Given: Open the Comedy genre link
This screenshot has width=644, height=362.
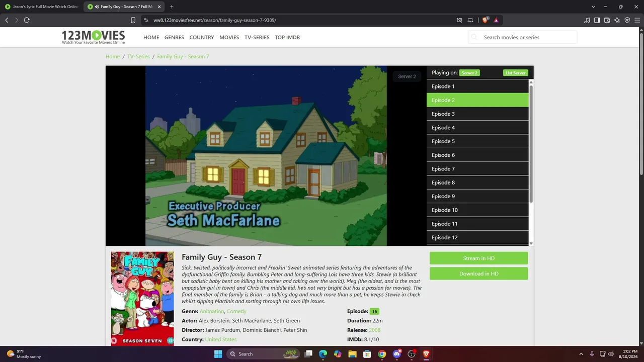Looking at the screenshot, I should pos(236,311).
